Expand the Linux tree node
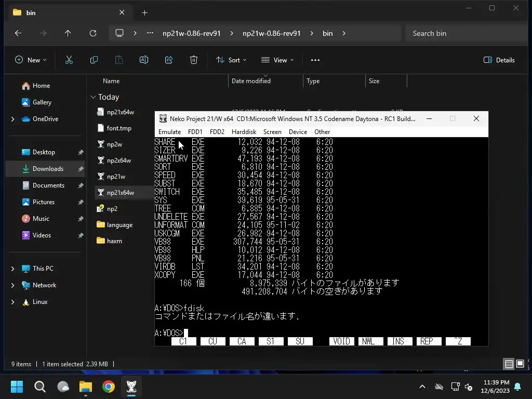The height and width of the screenshot is (399, 532). click(x=13, y=302)
